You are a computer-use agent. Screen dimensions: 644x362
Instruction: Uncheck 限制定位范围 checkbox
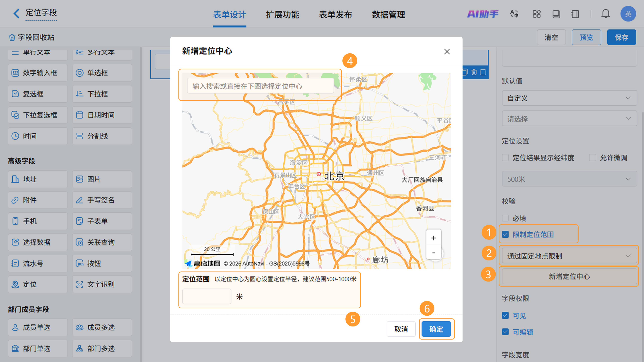coord(505,234)
